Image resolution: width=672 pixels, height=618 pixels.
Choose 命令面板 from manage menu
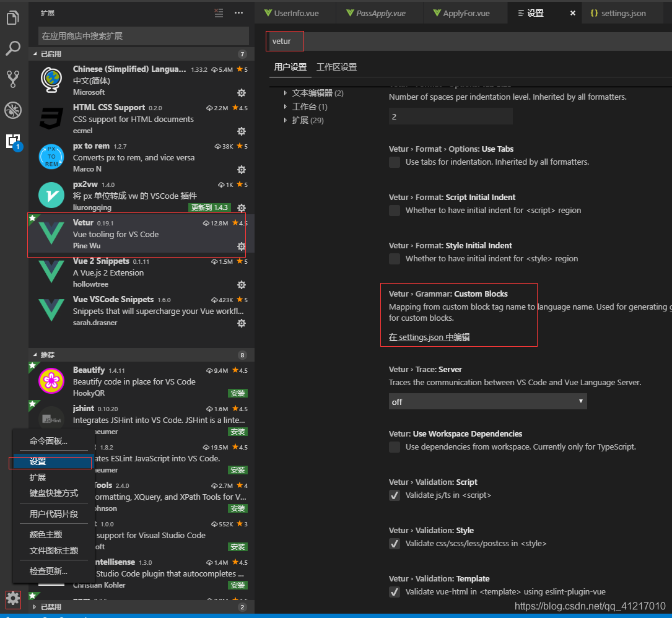(x=53, y=441)
